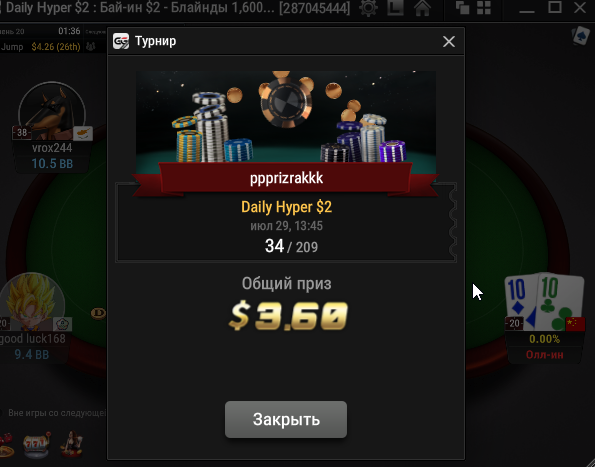Viewport: 595px width, 467px height.
Task: Click the L layout icon in title bar
Action: [x=395, y=8]
